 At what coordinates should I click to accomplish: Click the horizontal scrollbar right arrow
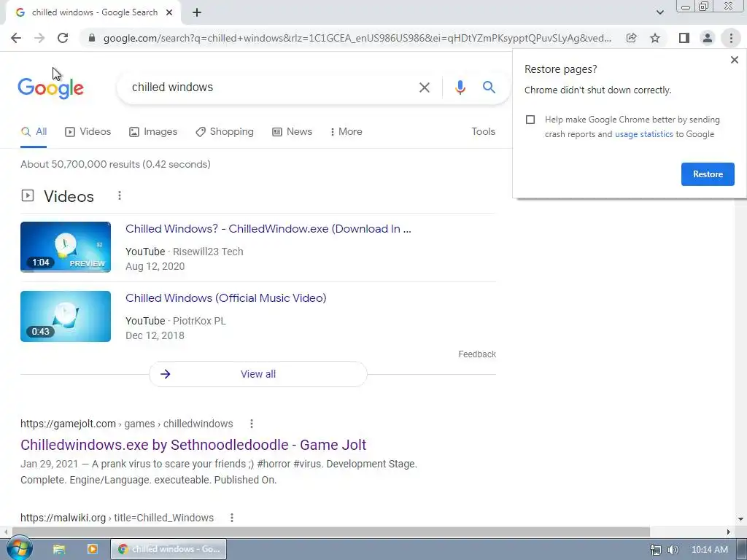729,532
